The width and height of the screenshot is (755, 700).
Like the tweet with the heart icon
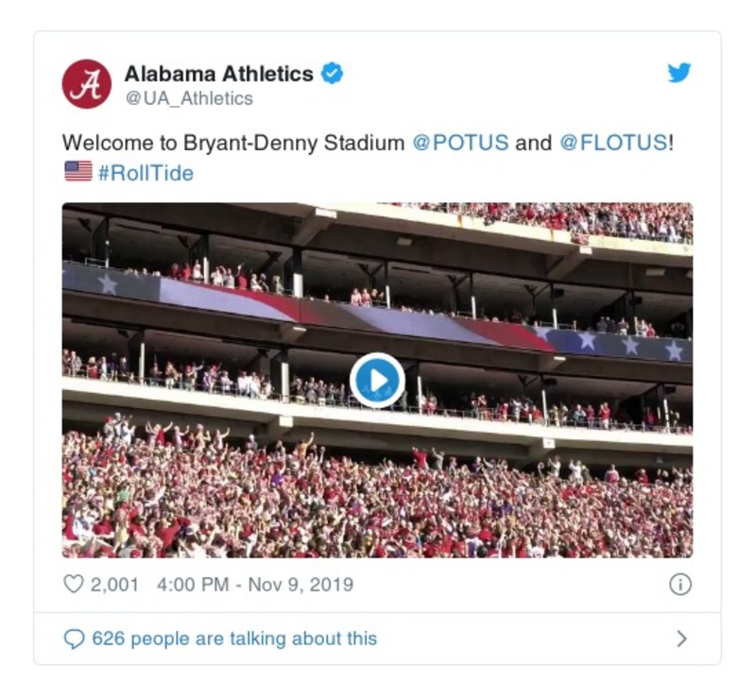pyautogui.click(x=74, y=585)
